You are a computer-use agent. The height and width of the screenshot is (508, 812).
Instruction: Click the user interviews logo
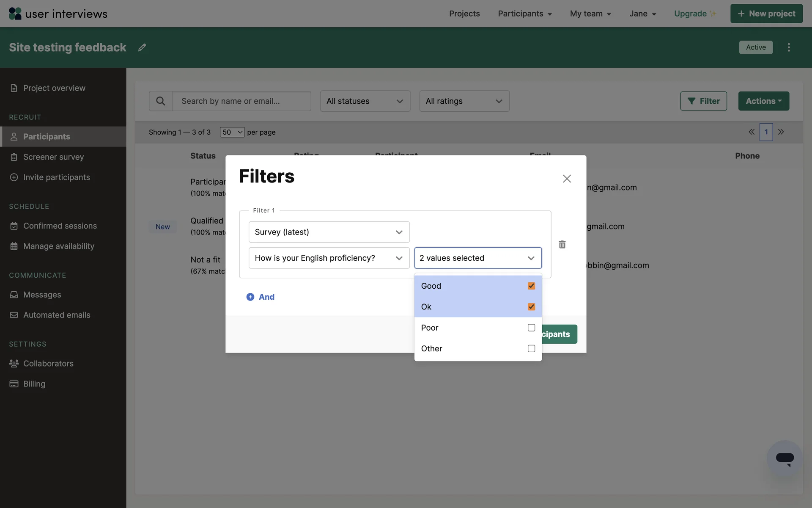tap(58, 14)
